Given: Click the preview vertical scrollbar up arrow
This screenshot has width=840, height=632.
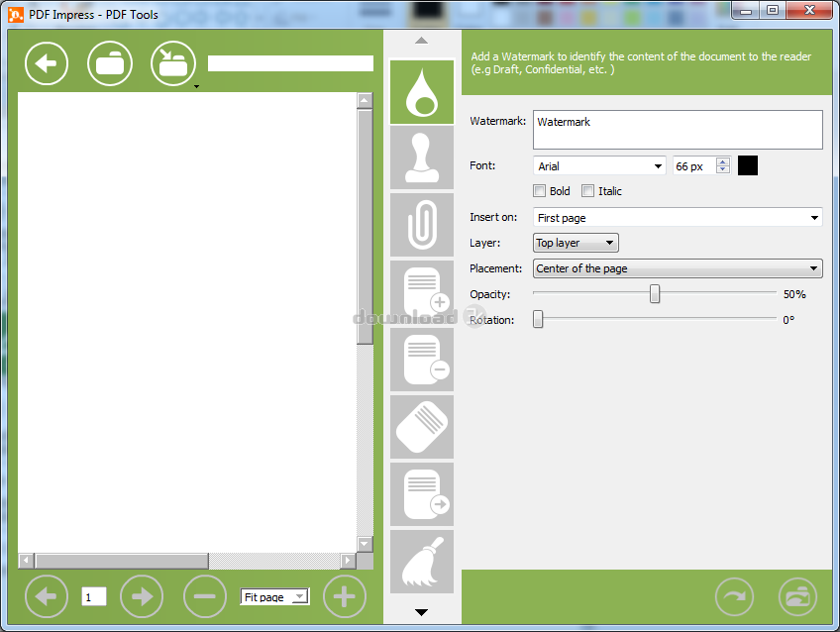Looking at the screenshot, I should pos(365,101).
